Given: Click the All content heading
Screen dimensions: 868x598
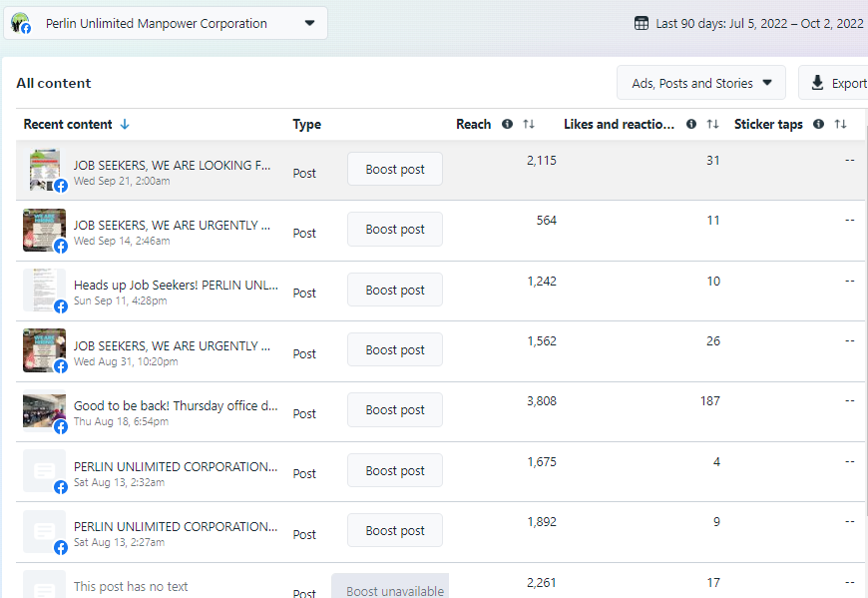Looking at the screenshot, I should [54, 83].
